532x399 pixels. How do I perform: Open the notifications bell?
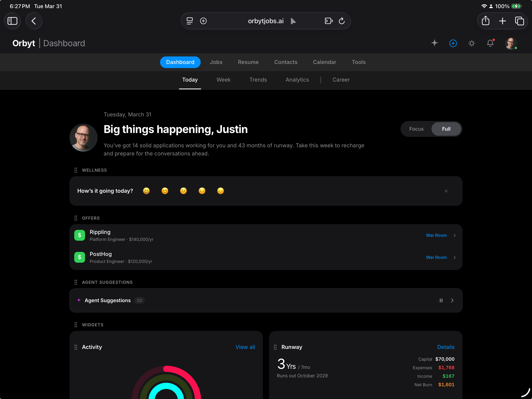(491, 43)
